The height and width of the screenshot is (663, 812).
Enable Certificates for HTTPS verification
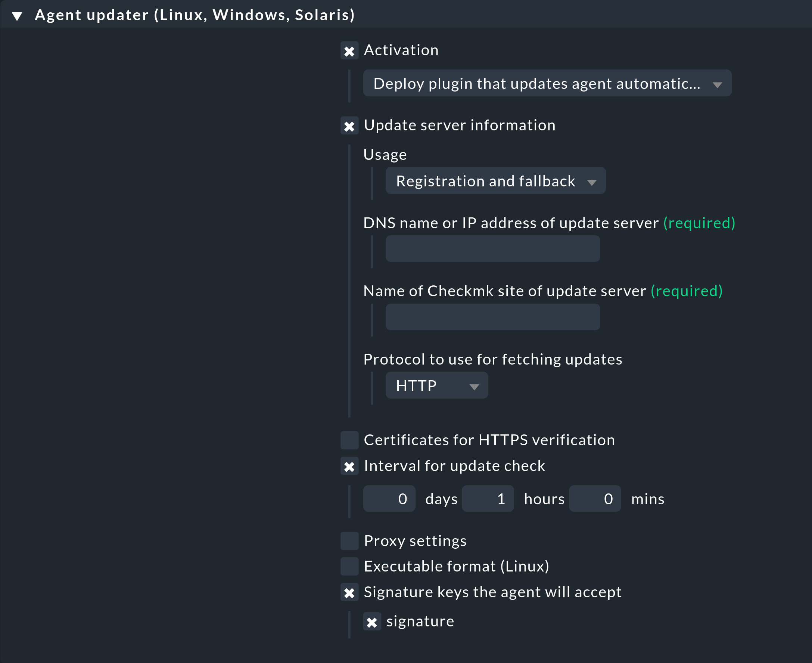pos(349,440)
